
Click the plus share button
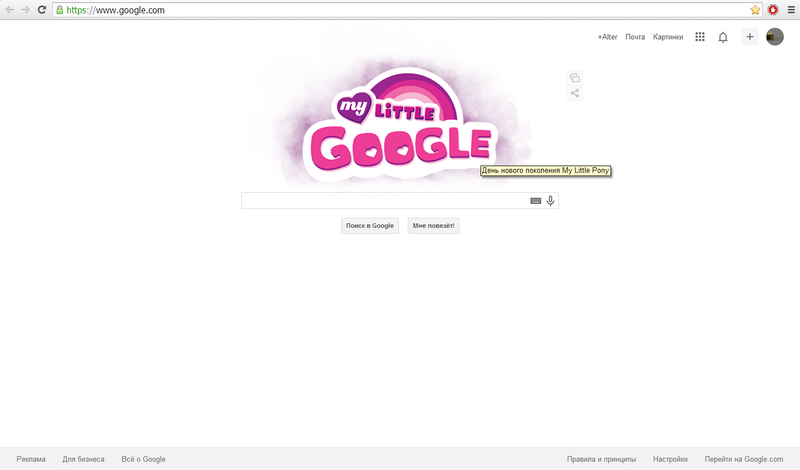[749, 37]
